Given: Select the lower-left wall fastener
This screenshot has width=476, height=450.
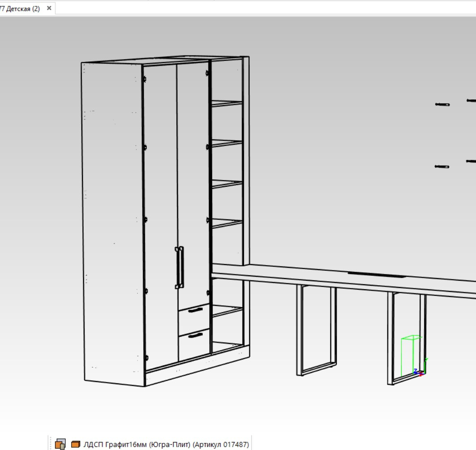Looking at the screenshot, I should [x=442, y=167].
